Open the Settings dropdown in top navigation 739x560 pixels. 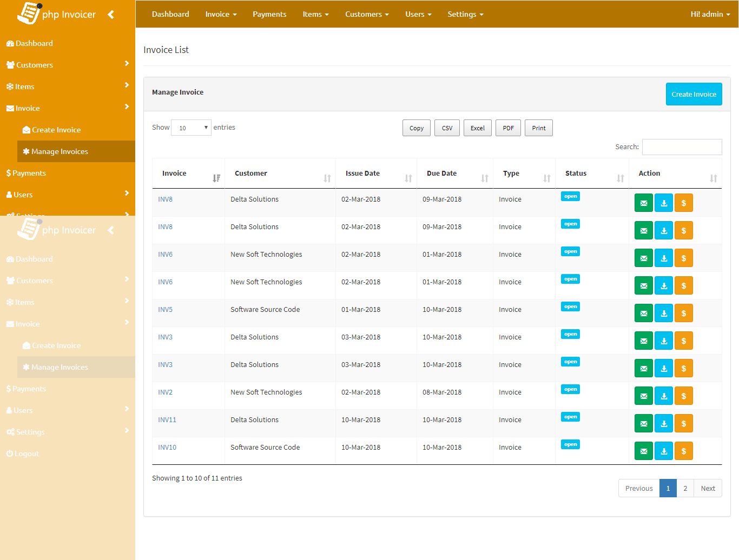point(465,14)
